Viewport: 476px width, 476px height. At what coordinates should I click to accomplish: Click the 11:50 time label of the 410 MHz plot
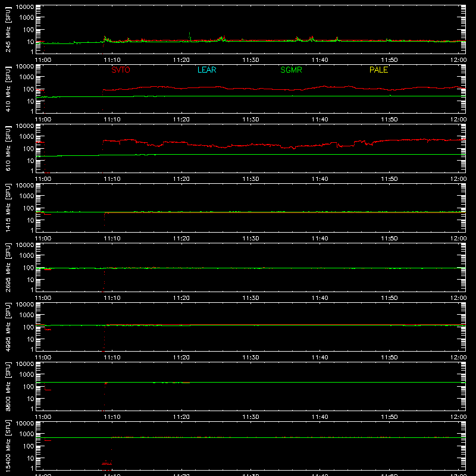click(x=389, y=120)
